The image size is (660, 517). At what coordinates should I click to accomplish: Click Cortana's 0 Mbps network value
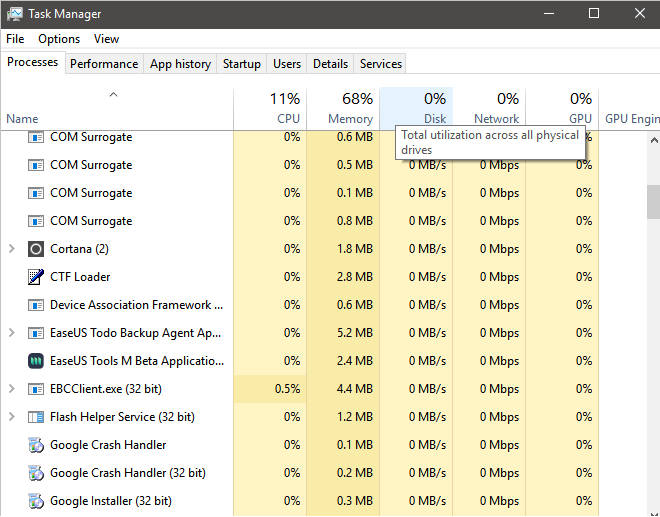[x=499, y=249]
